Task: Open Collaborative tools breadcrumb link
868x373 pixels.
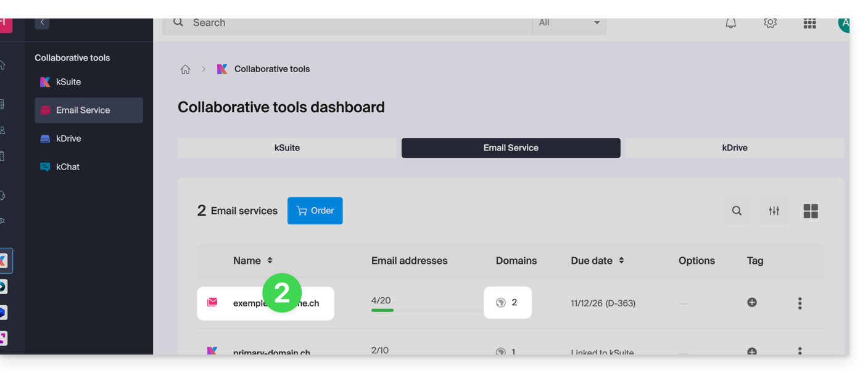Action: (271, 69)
